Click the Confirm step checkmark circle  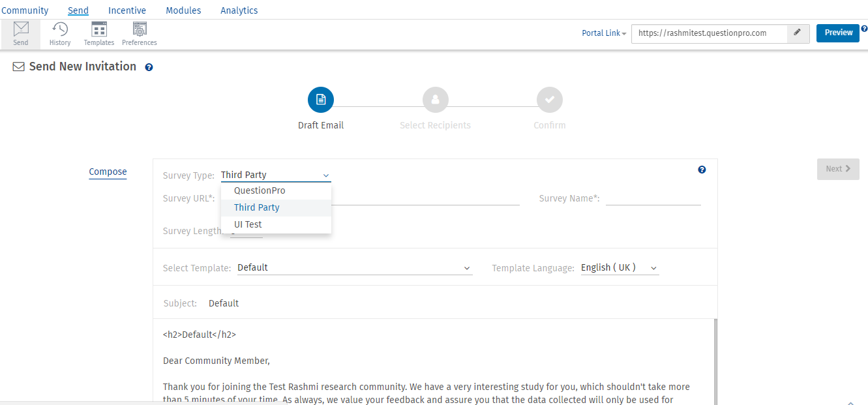[549, 100]
